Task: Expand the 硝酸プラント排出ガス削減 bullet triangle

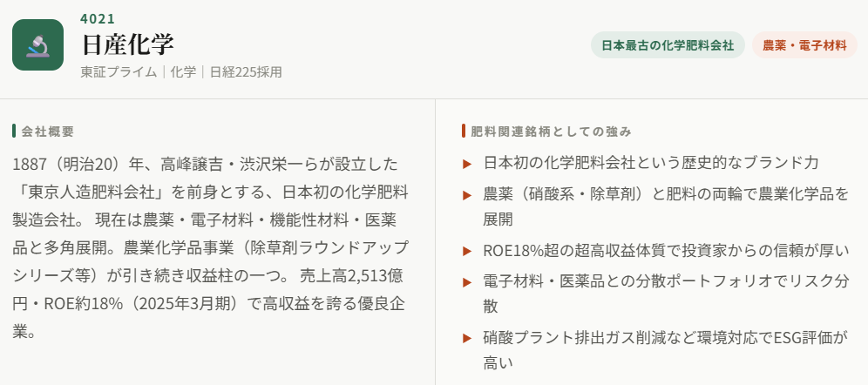Action: point(467,338)
